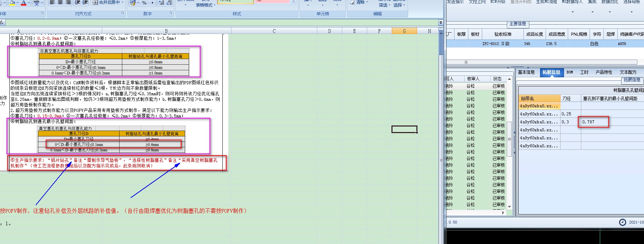644x244 pixels.
Task: Click the clear eraser icon in editing group
Action: (352, 2)
